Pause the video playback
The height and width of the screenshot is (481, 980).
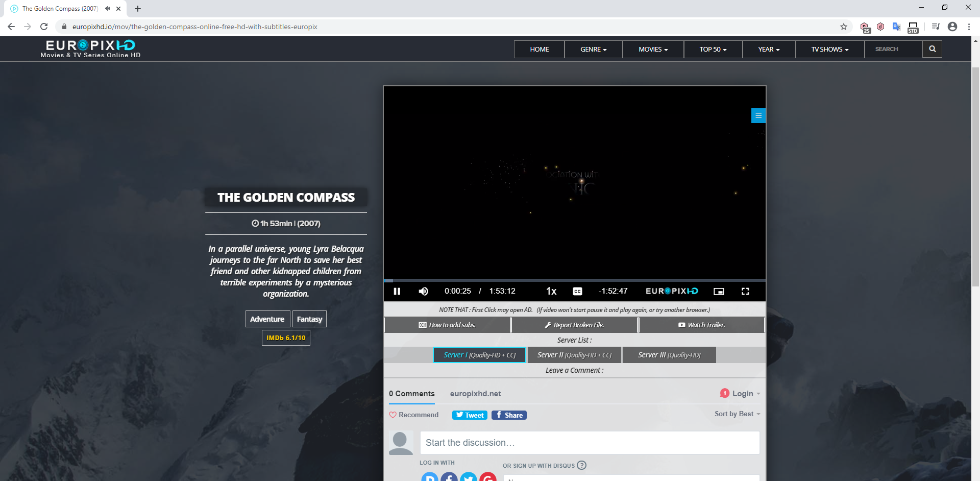(x=397, y=291)
